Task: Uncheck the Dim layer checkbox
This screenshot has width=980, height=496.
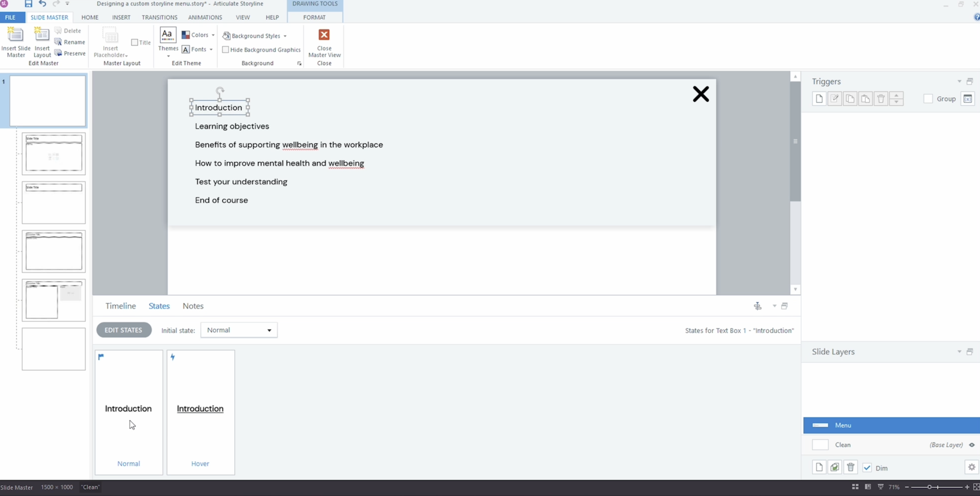Action: click(867, 468)
